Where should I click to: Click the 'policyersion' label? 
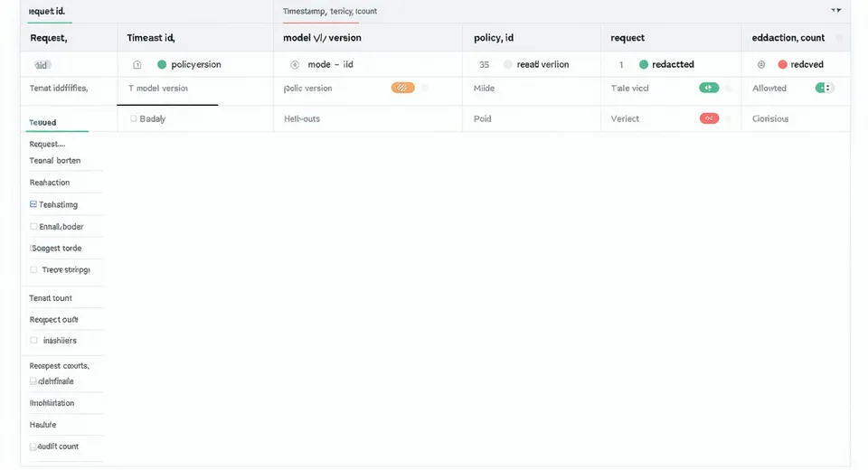click(x=196, y=64)
